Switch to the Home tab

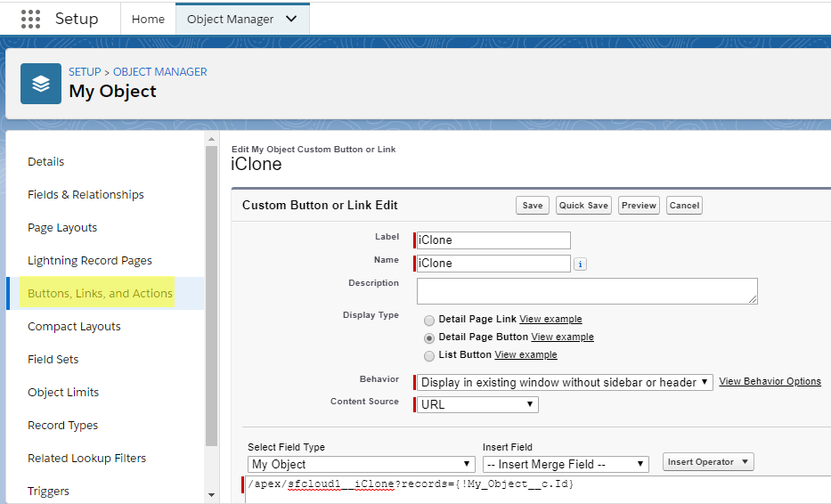click(149, 19)
